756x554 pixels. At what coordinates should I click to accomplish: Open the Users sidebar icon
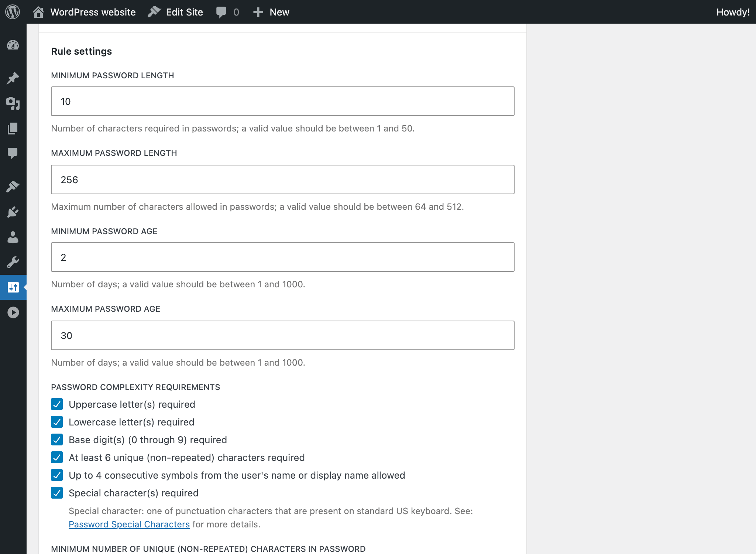[x=13, y=237]
